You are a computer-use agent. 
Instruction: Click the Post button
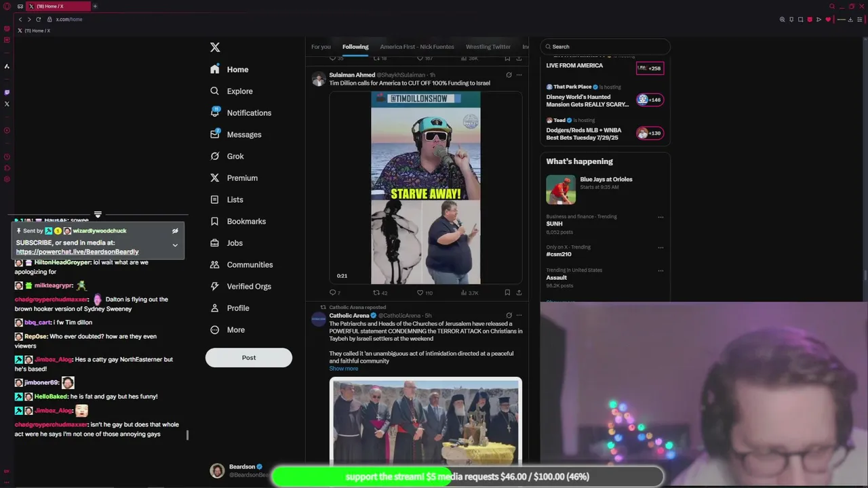(249, 357)
